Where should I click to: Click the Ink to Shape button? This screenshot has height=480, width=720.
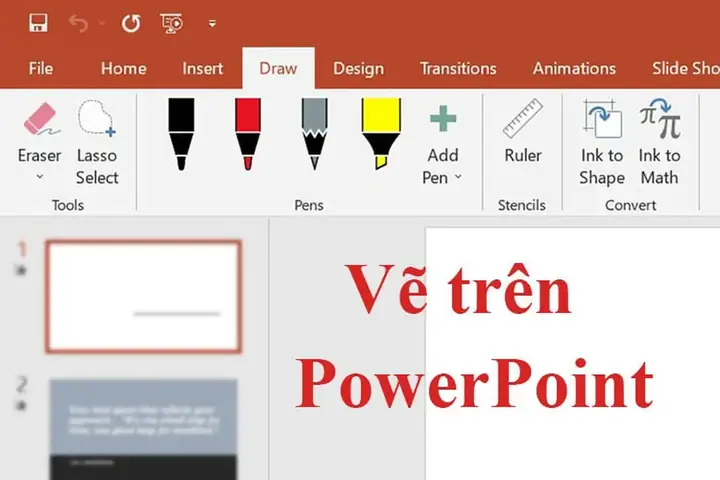tap(602, 142)
